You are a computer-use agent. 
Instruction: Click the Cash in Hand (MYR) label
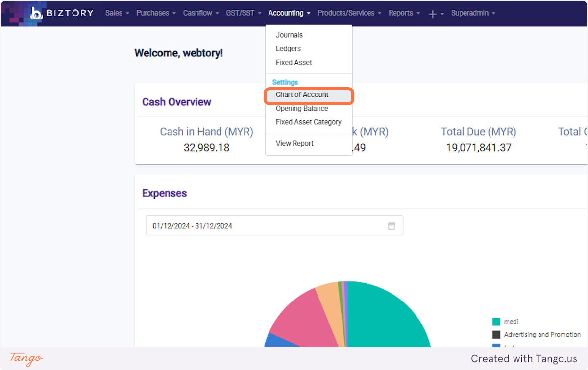206,132
